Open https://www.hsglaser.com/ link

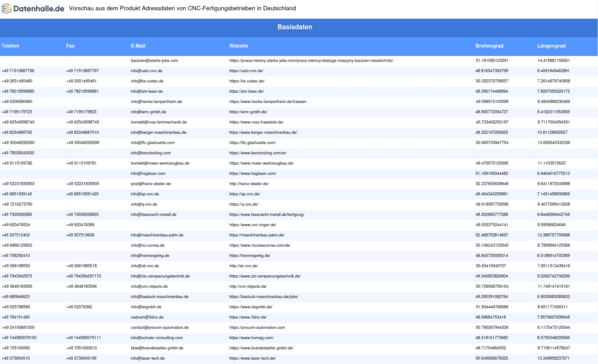(253, 174)
